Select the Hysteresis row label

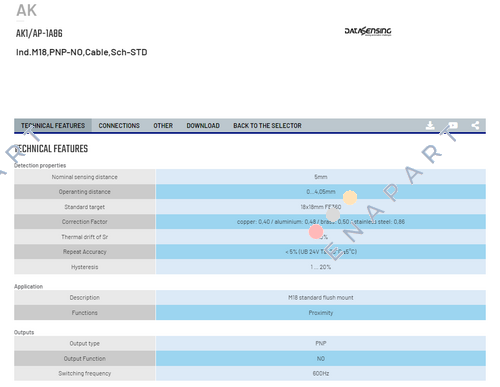[x=85, y=267]
